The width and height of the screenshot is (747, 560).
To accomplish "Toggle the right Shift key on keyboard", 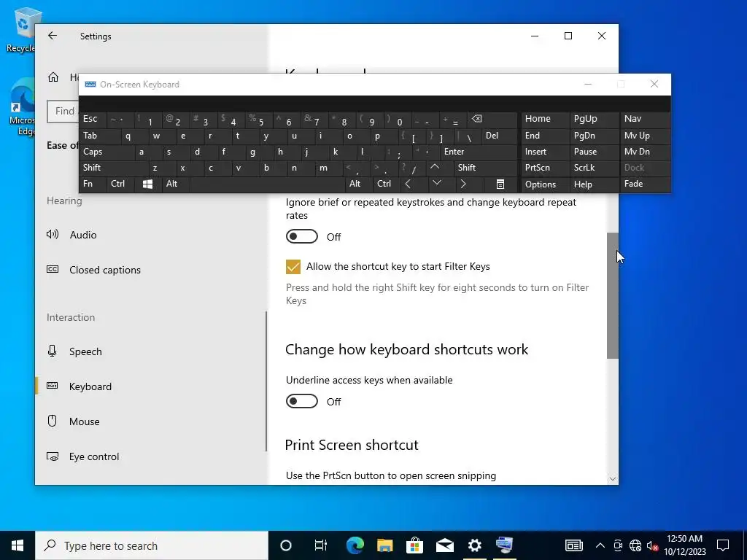I will 485,168.
